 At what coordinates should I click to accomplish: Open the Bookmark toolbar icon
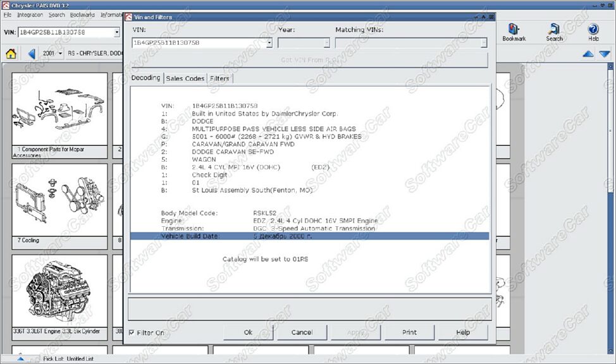tap(514, 32)
